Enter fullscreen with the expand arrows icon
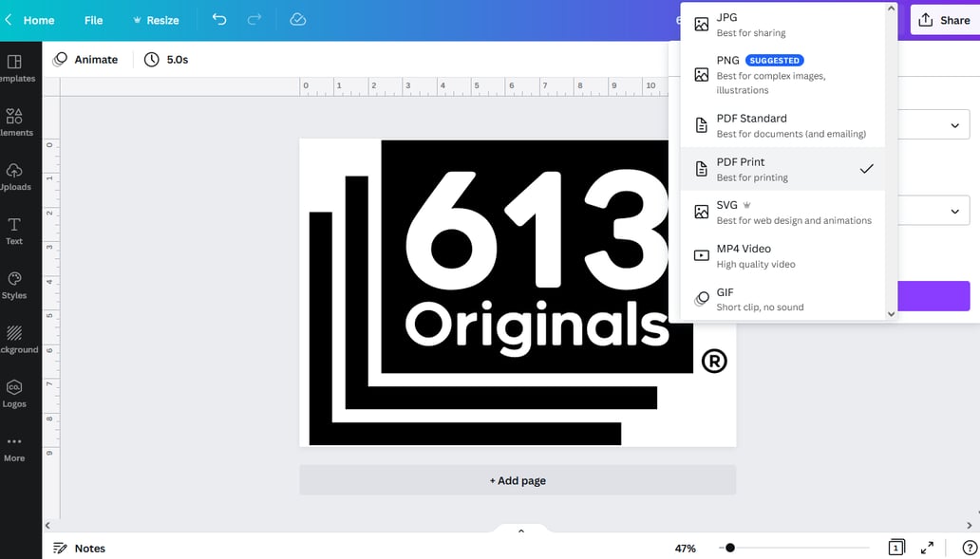 [x=927, y=548]
